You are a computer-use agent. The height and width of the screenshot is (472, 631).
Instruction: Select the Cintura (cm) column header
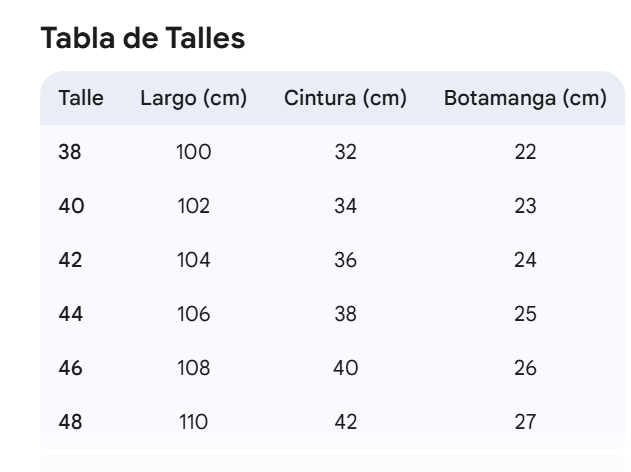pos(346,99)
